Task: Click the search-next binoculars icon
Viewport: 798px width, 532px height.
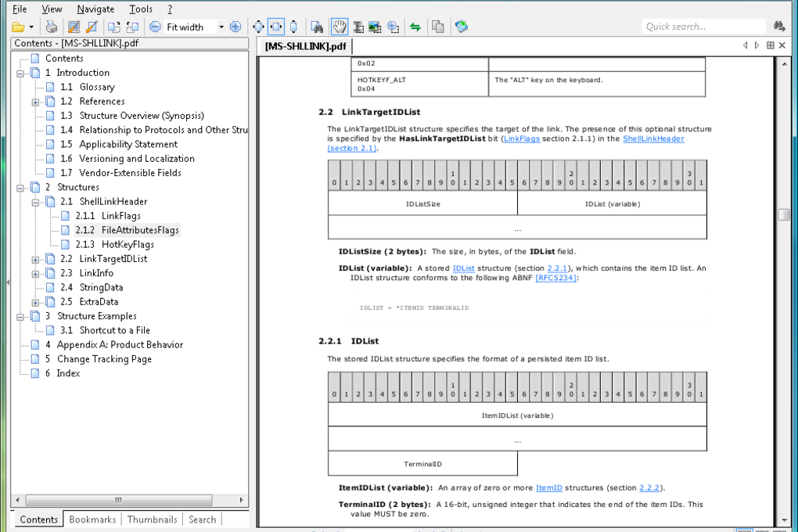Action: pos(779,27)
